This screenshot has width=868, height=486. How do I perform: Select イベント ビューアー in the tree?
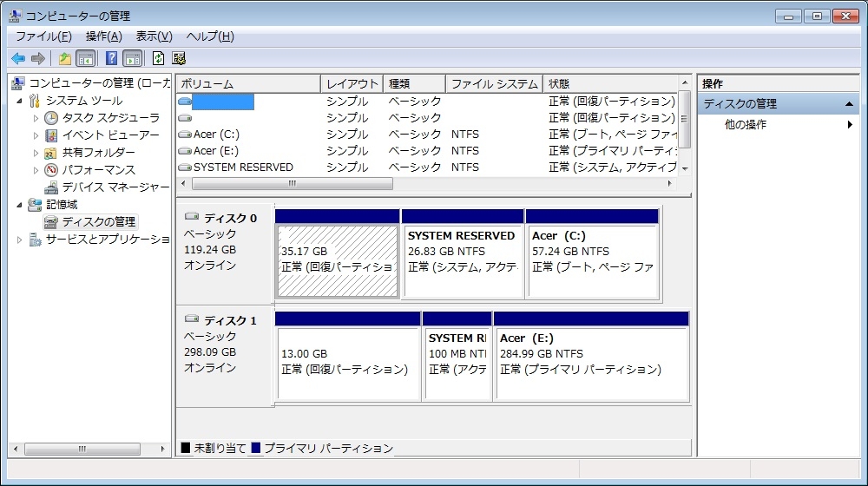click(110, 135)
